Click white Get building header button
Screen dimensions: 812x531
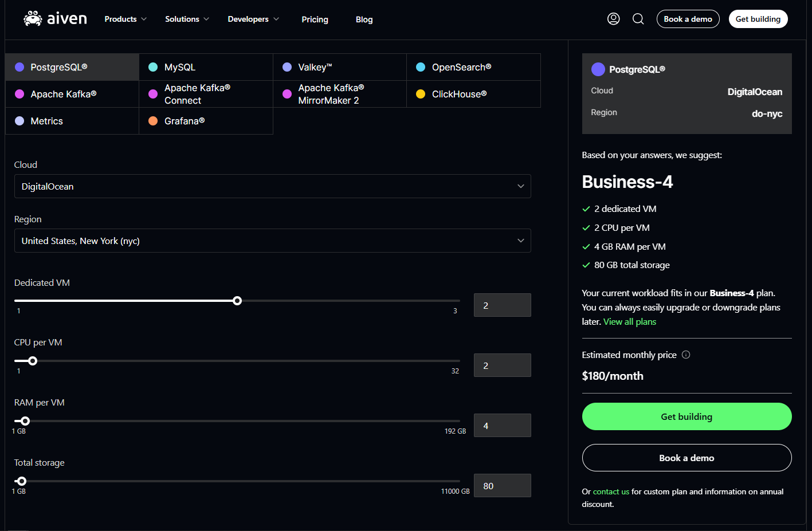click(758, 19)
